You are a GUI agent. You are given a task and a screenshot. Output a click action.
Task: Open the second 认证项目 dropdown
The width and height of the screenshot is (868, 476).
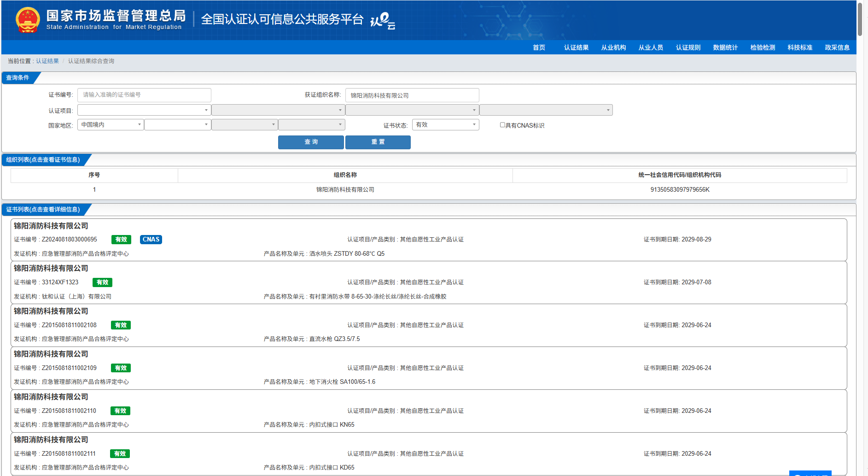click(278, 110)
